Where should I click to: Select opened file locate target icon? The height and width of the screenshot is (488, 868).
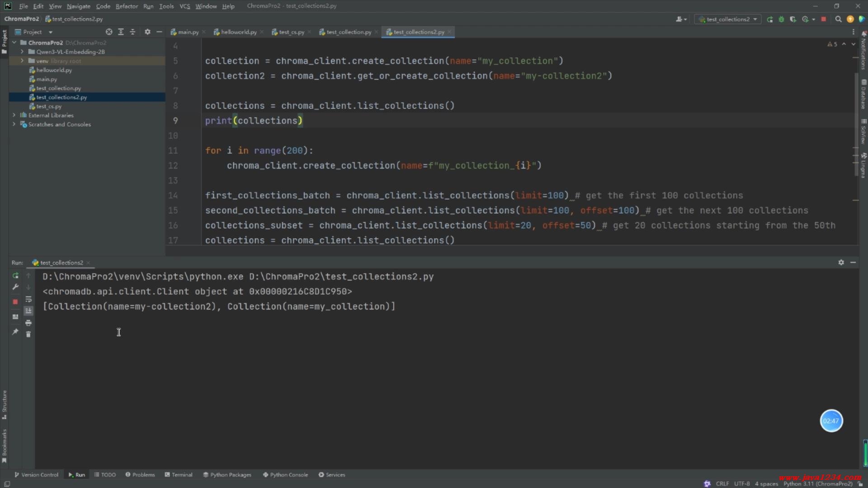(109, 32)
